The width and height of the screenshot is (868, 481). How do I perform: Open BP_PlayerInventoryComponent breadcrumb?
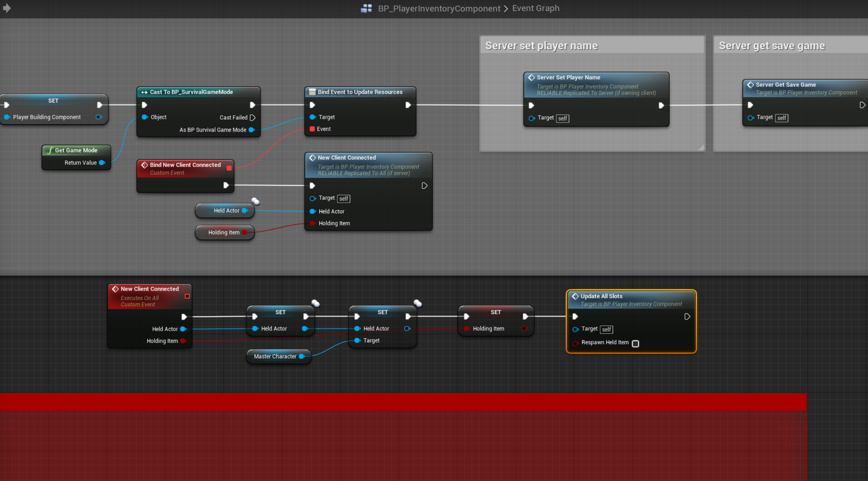439,8
